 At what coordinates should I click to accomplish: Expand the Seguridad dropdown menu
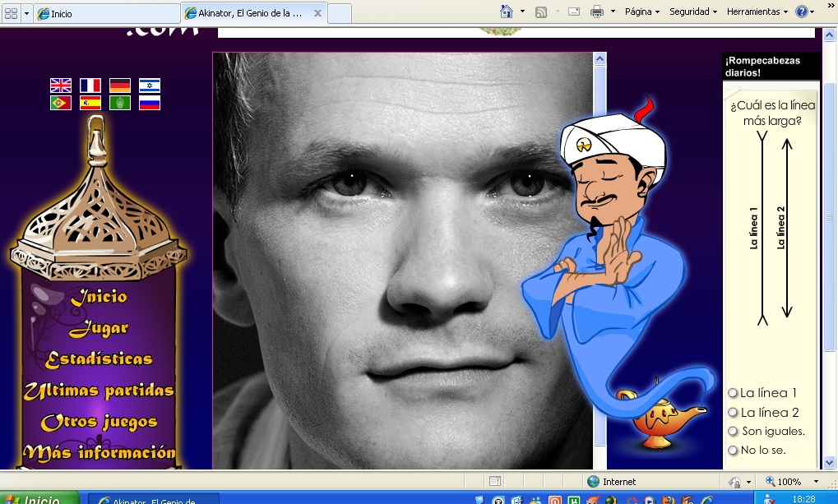point(692,12)
